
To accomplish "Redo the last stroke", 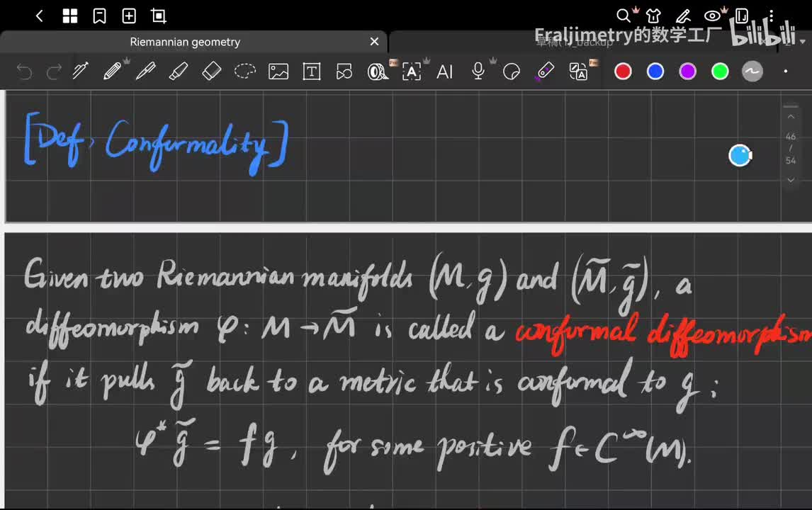I will (x=54, y=72).
